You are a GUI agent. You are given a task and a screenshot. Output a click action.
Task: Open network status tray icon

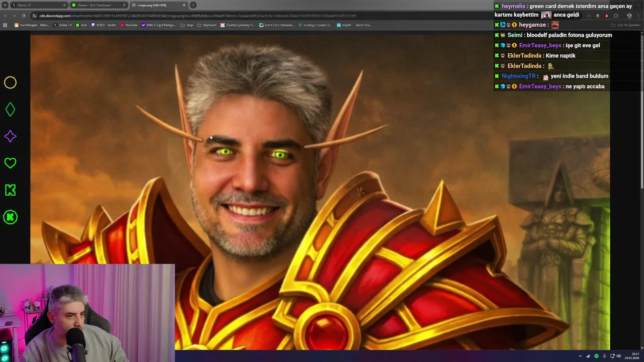coord(612,356)
